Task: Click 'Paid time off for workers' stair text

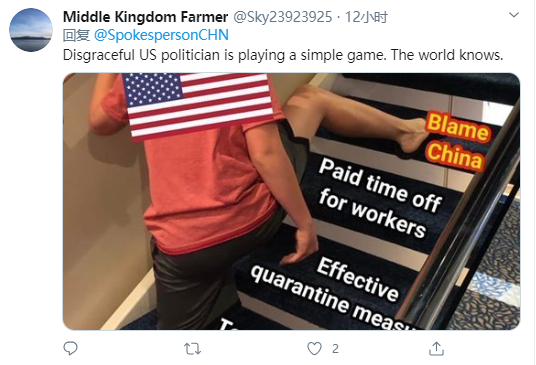Action: tap(379, 198)
